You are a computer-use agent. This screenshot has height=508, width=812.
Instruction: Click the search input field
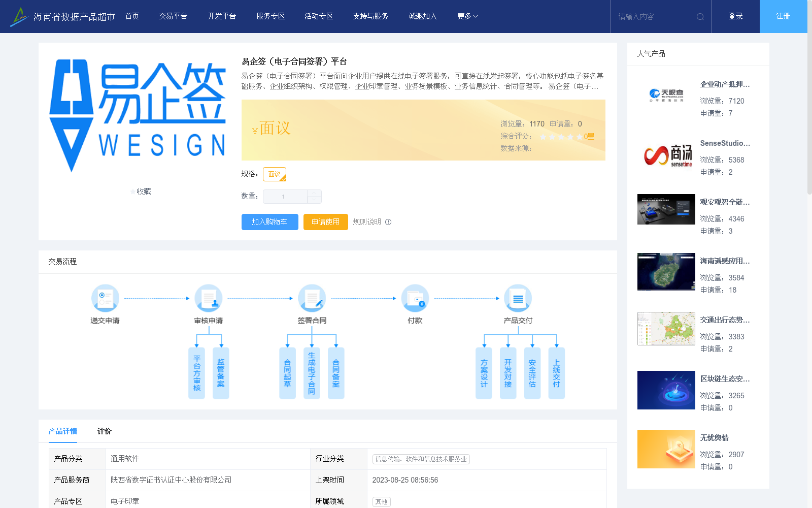(655, 17)
